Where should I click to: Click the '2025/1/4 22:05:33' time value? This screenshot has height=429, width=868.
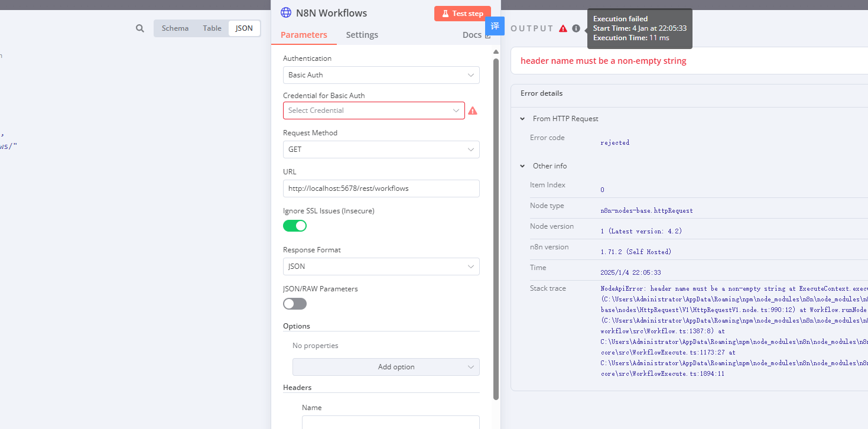(x=631, y=272)
